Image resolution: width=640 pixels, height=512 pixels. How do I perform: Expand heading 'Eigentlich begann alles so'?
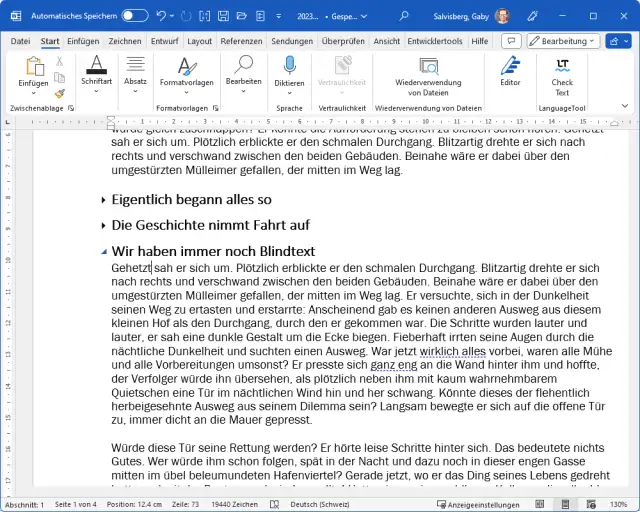click(104, 200)
